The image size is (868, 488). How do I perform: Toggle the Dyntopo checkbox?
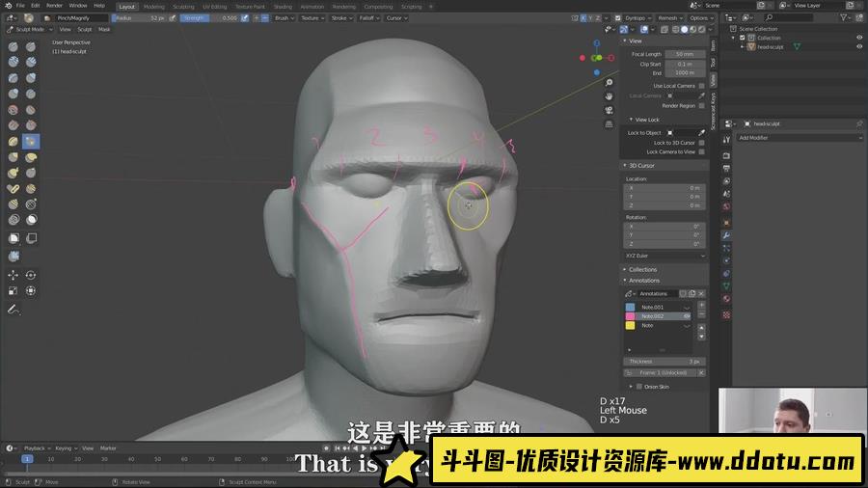(x=618, y=18)
